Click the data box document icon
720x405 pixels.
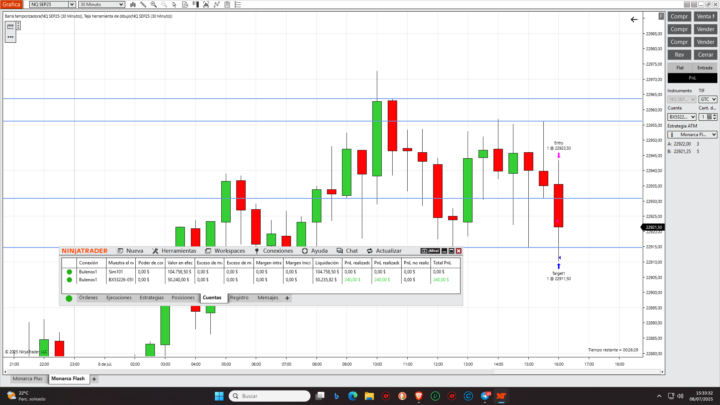pos(185,5)
